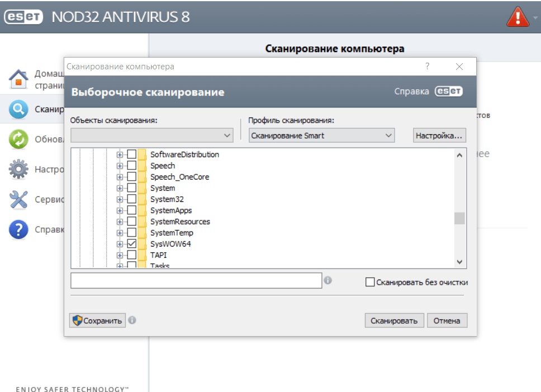Check the SoftwareDistribution folder checkbox
The image size is (541, 392).
131,154
